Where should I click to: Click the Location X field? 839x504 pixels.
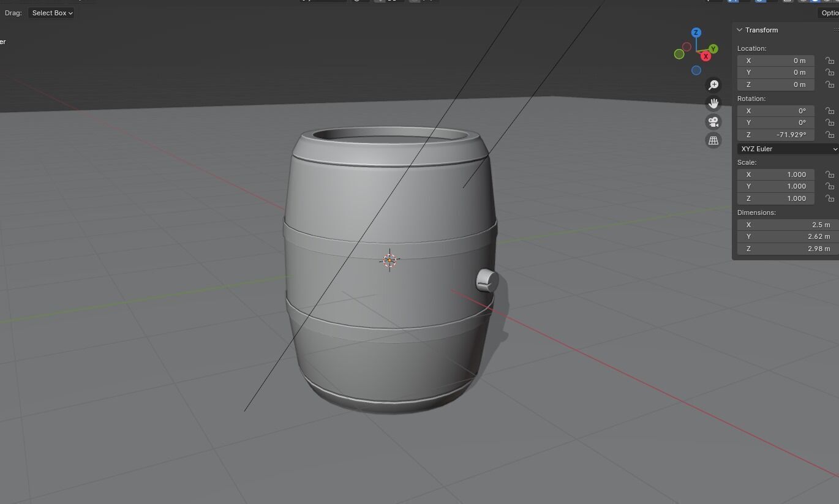776,61
